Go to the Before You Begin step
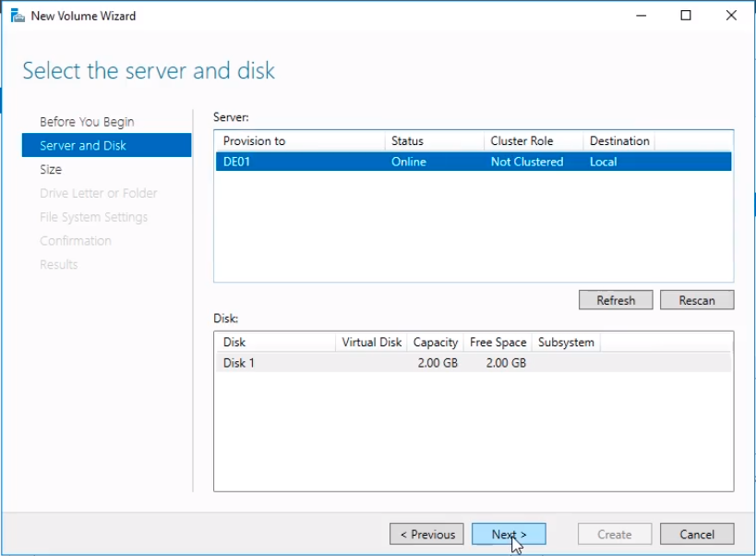The image size is (756, 556). [87, 122]
